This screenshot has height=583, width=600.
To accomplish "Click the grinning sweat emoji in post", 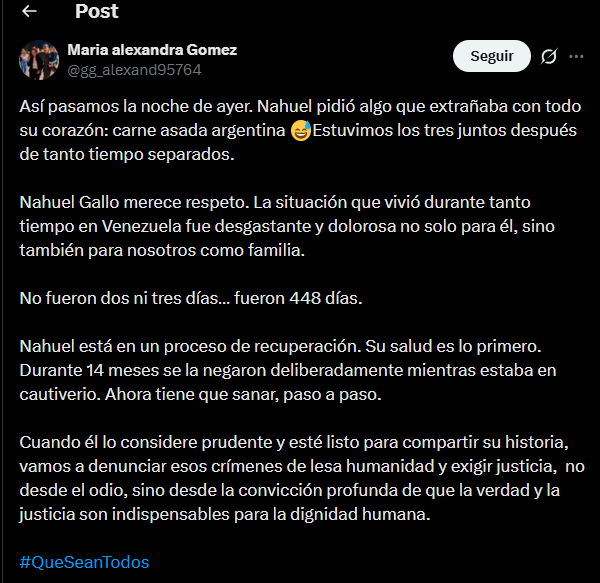I will [x=301, y=131].
